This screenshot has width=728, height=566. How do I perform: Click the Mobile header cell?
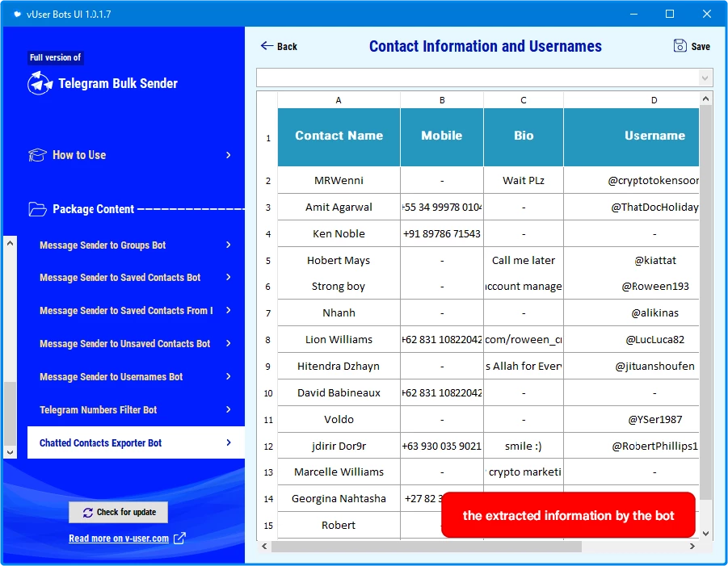pyautogui.click(x=441, y=137)
